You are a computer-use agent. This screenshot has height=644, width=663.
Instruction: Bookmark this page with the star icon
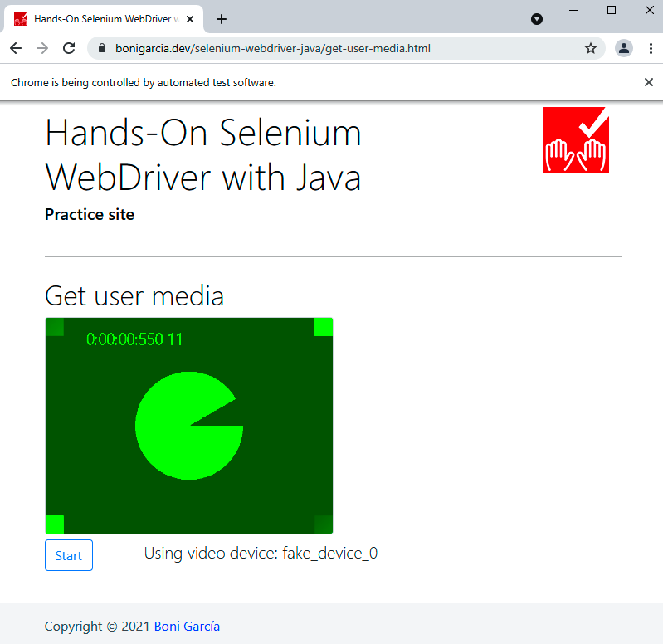(591, 48)
